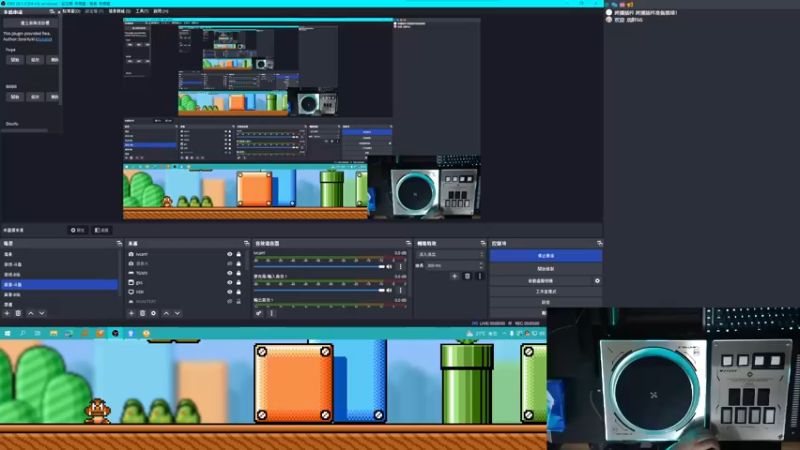This screenshot has height=450, width=800.
Task: Open OBS Studio icon in the Windows taskbar
Action: (x=115, y=333)
